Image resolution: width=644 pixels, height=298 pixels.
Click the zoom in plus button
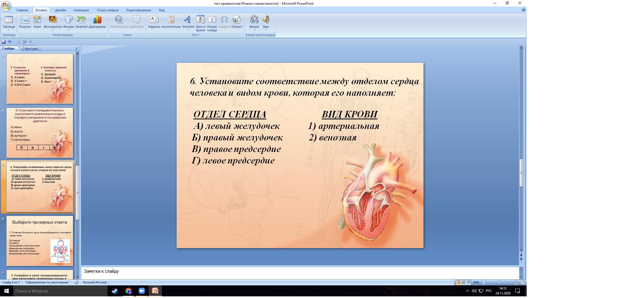[x=516, y=282]
